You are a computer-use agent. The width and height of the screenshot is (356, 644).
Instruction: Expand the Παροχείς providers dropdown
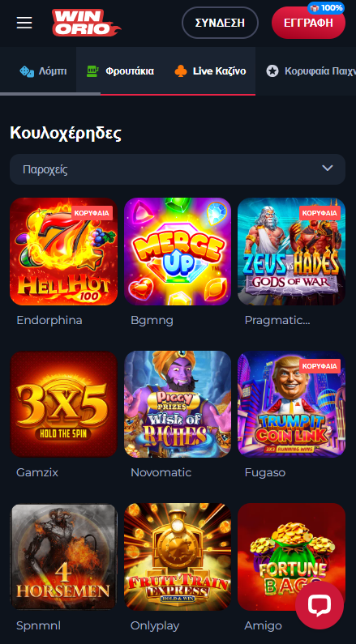click(x=178, y=169)
